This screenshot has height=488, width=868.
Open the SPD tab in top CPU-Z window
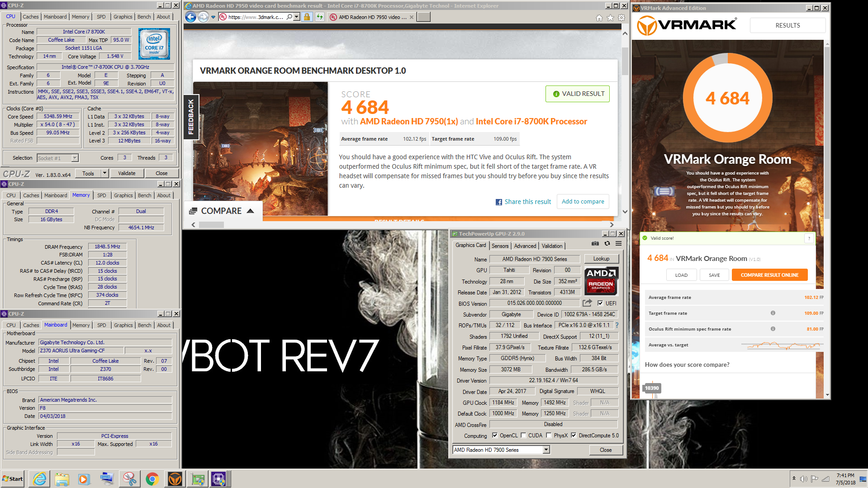pyautogui.click(x=101, y=17)
